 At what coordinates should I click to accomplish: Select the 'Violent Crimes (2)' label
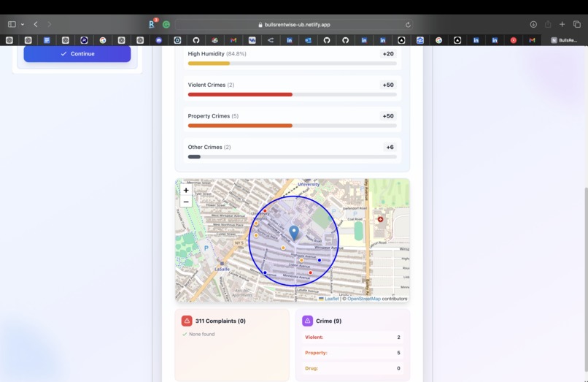pos(211,85)
